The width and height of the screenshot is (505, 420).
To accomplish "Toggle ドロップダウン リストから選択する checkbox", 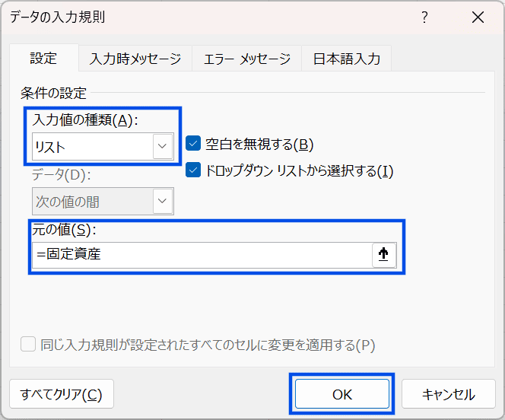I will click(193, 170).
